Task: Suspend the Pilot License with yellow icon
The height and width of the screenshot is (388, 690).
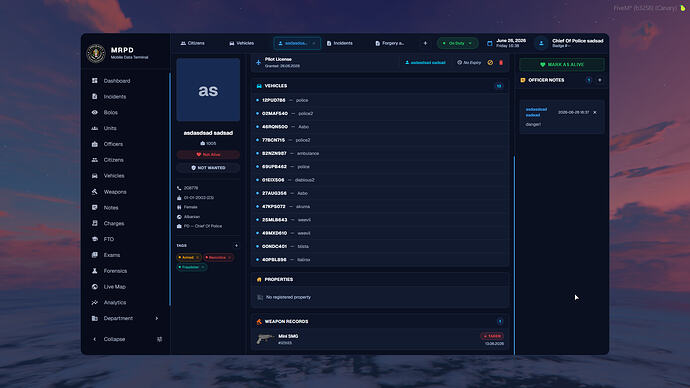Action: [490, 63]
